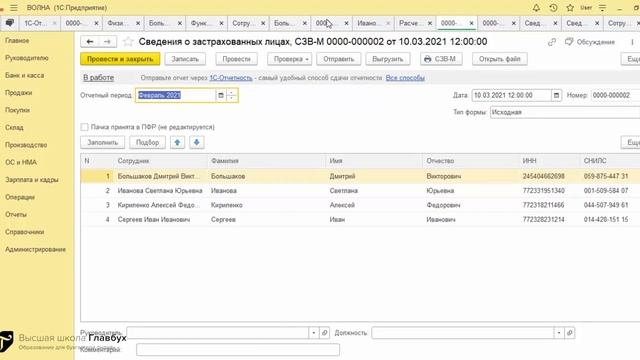Viewport: 640px width, 360px height.
Task: Open the 1С-Отчетность link
Action: tap(231, 78)
